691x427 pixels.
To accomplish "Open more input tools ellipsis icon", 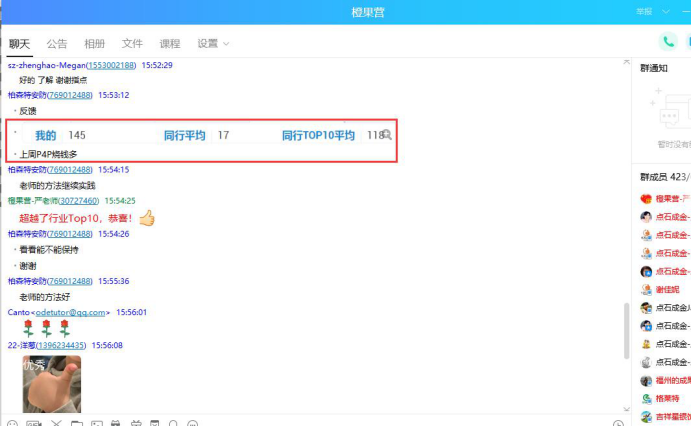I will coord(193,424).
